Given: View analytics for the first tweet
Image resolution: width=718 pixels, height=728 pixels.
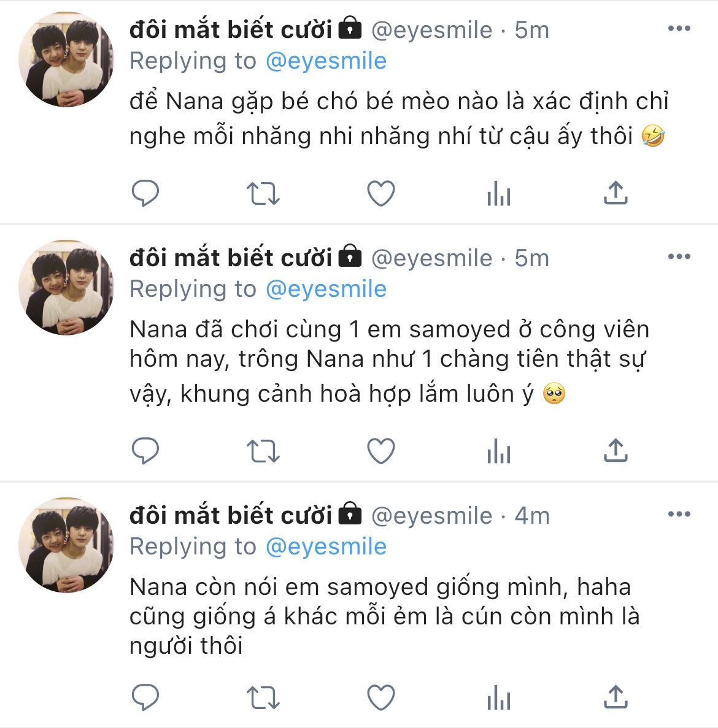Looking at the screenshot, I should 498,195.
